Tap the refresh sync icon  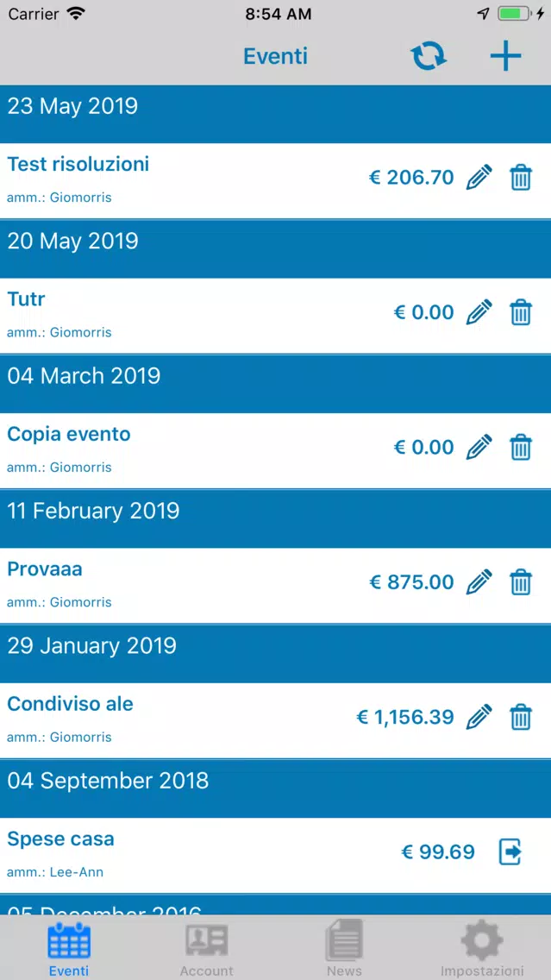[429, 56]
